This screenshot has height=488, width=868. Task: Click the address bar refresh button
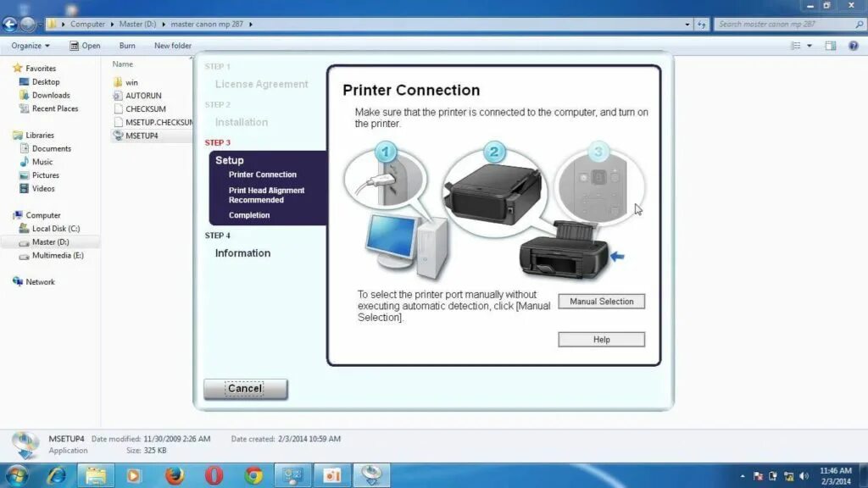[x=702, y=25]
